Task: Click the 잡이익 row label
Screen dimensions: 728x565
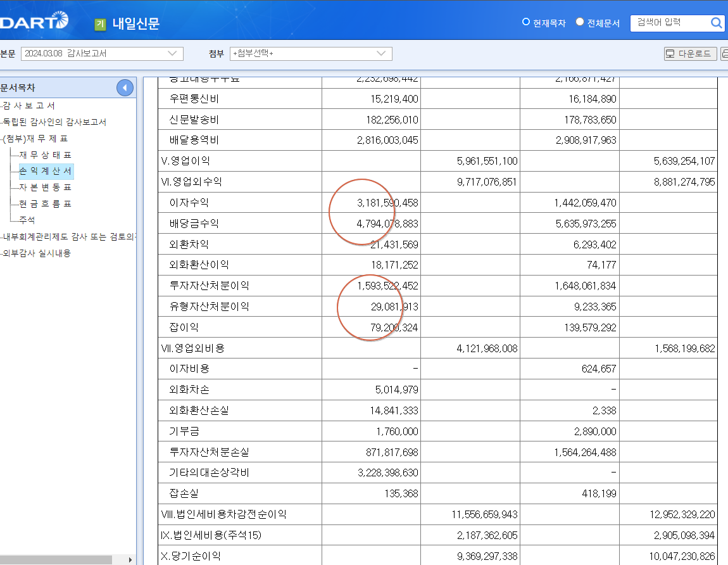Action: 184,327
